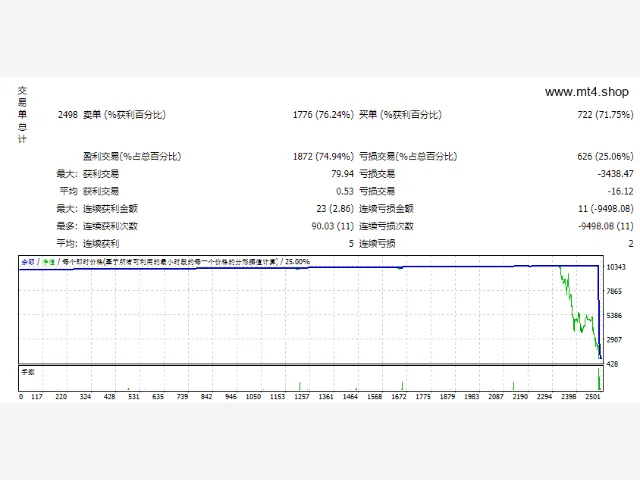
Task: Click 亏损交易 label beside -3438.47
Action: pyautogui.click(x=377, y=174)
